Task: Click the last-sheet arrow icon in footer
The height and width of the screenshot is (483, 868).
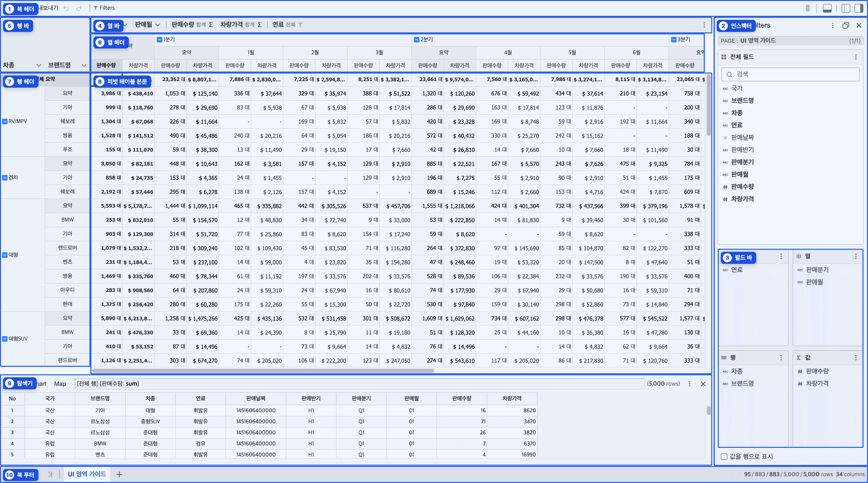Action: [50, 475]
